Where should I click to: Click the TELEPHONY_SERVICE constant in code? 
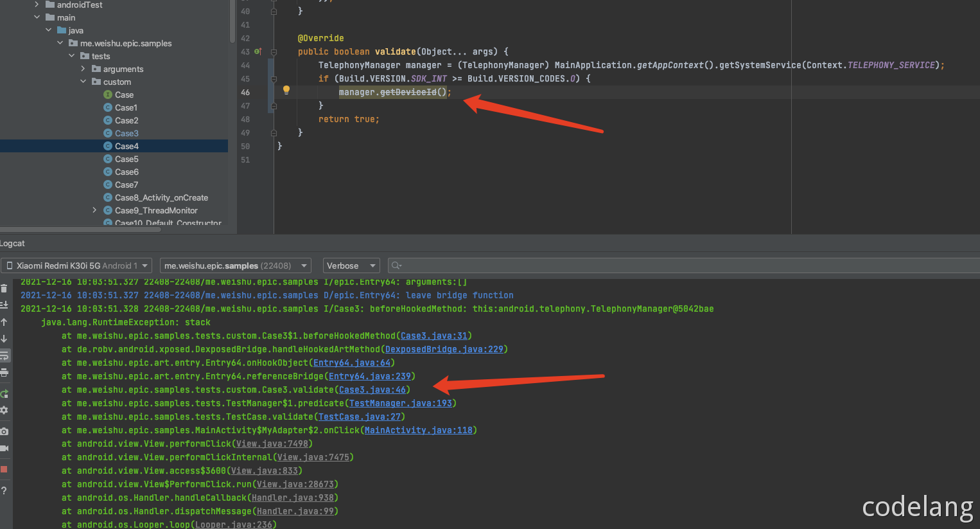(891, 65)
